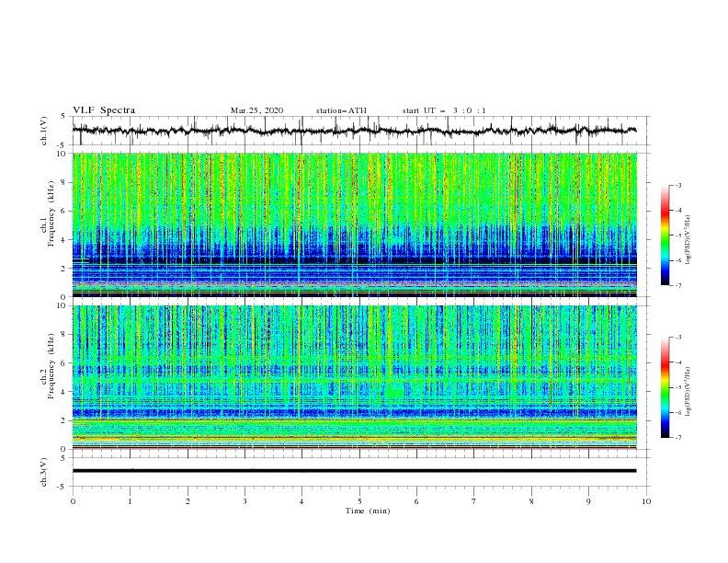Click the time axis tick label "4"
Screen dimensions: 728x563
pyautogui.click(x=301, y=501)
